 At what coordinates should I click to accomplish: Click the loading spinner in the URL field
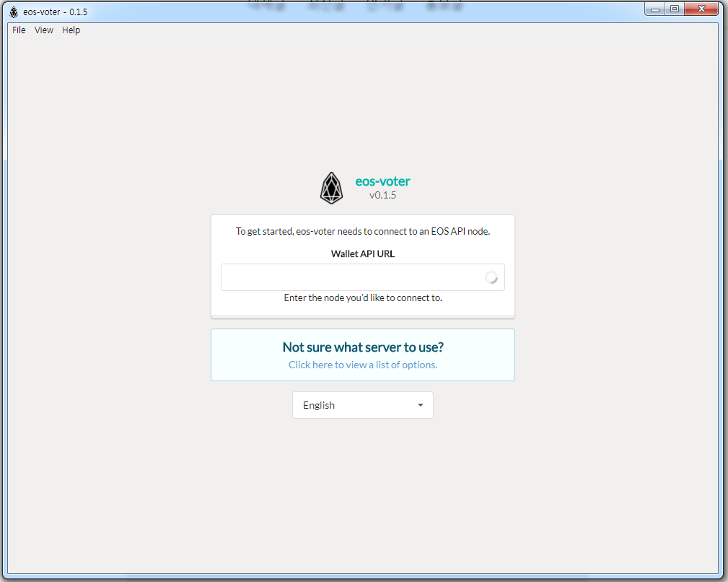click(491, 277)
